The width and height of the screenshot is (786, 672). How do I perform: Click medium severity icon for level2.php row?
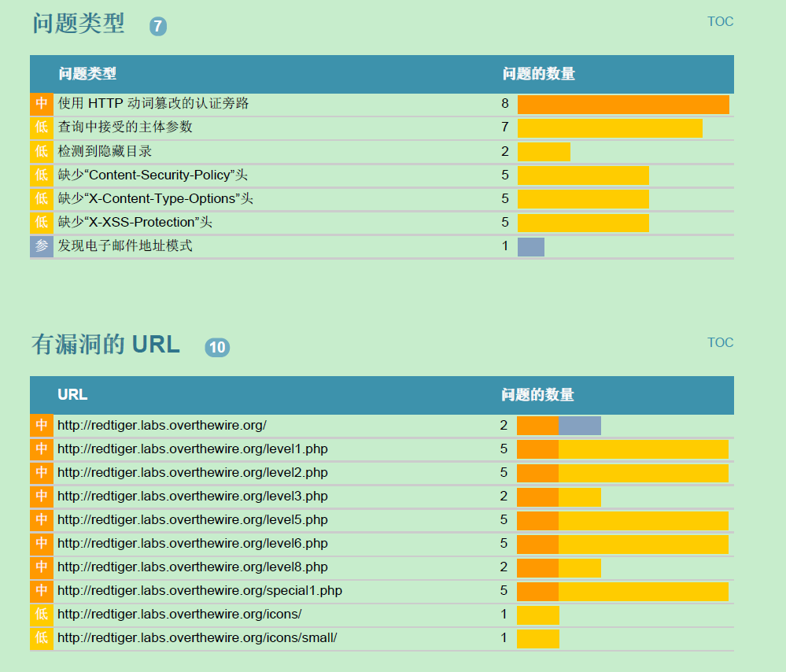pos(42,472)
